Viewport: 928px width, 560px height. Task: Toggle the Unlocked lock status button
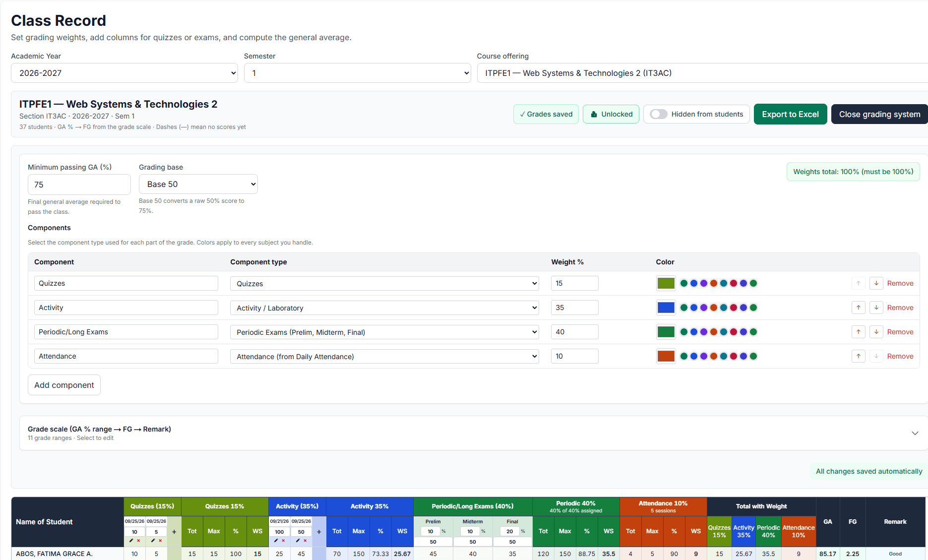pyautogui.click(x=611, y=114)
